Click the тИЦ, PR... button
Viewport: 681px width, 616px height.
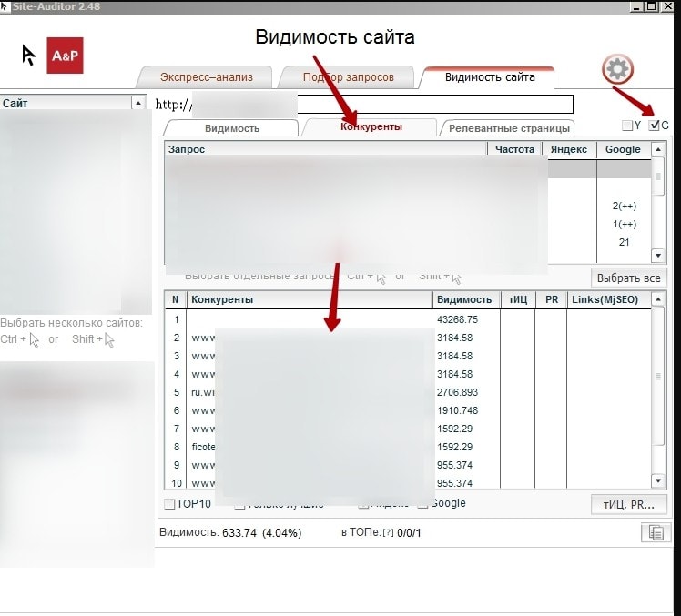[628, 504]
